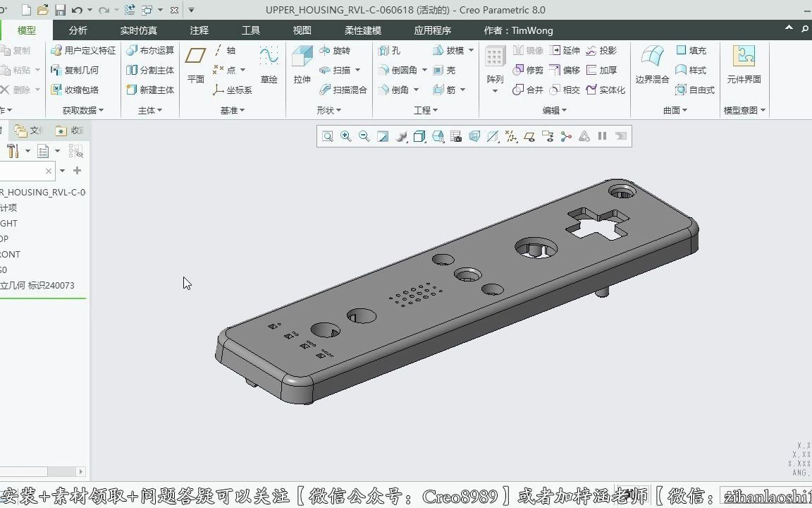Image resolution: width=812 pixels, height=508 pixels.
Task: Click the 阵列 (Pattern) icon
Action: click(495, 64)
